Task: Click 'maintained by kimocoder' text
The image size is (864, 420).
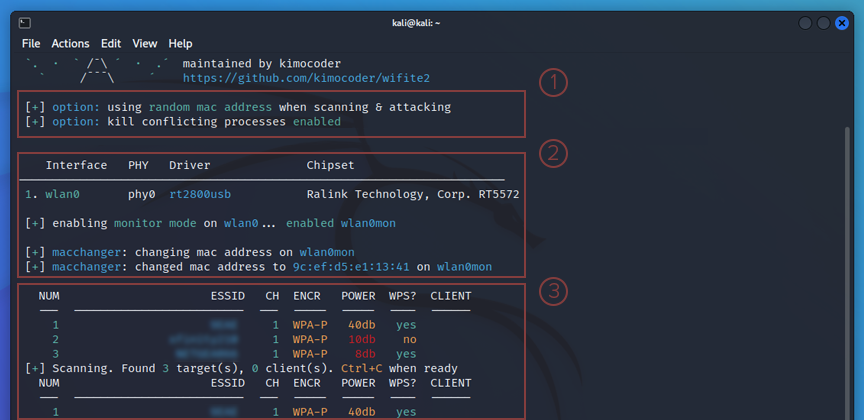Action: tap(262, 64)
